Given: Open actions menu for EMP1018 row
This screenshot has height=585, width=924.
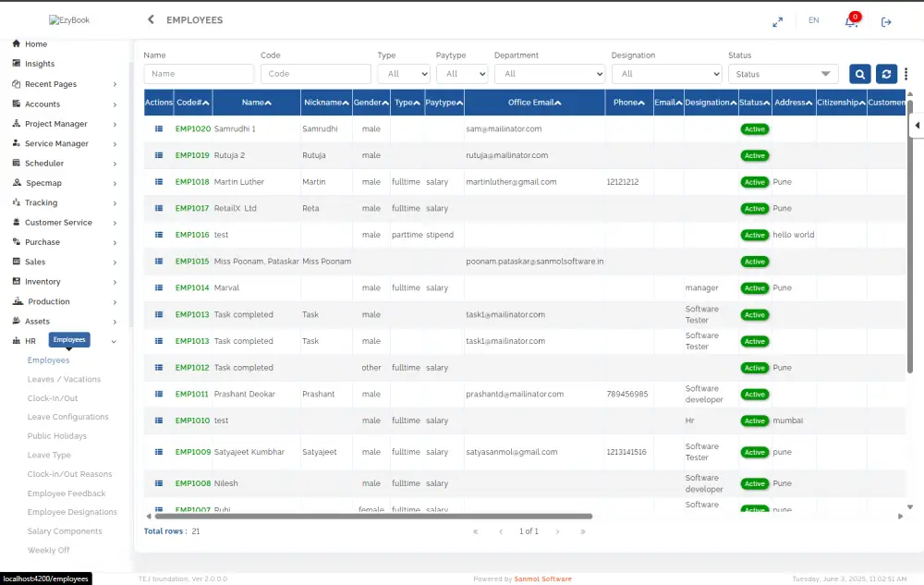Looking at the screenshot, I should [158, 182].
